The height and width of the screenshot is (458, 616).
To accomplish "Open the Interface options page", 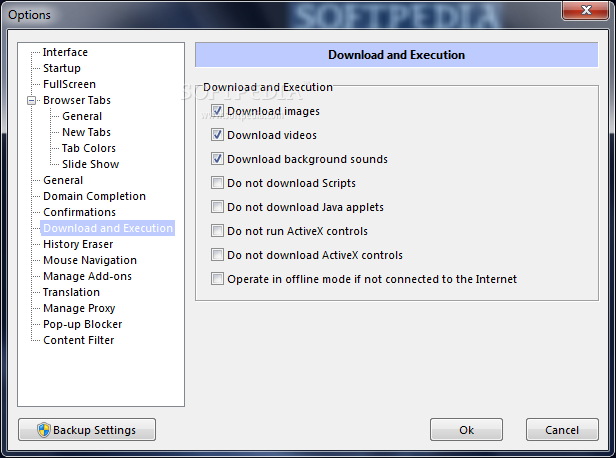I will click(65, 52).
